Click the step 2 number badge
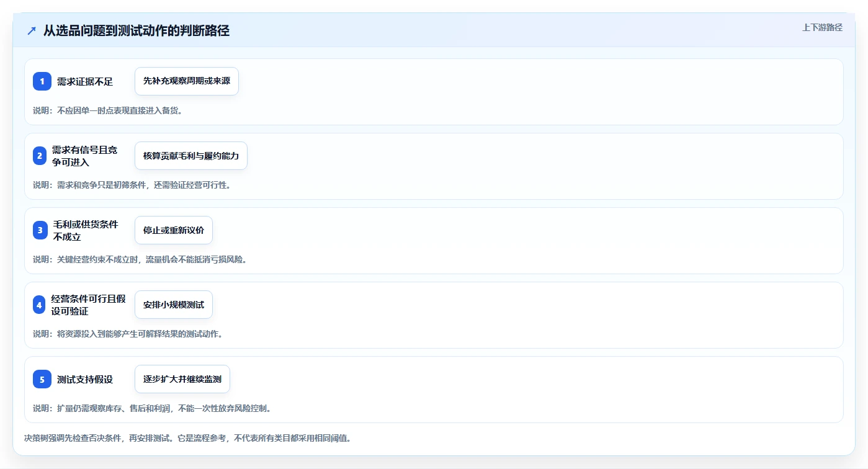Image resolution: width=868 pixels, height=469 pixels. pos(39,156)
